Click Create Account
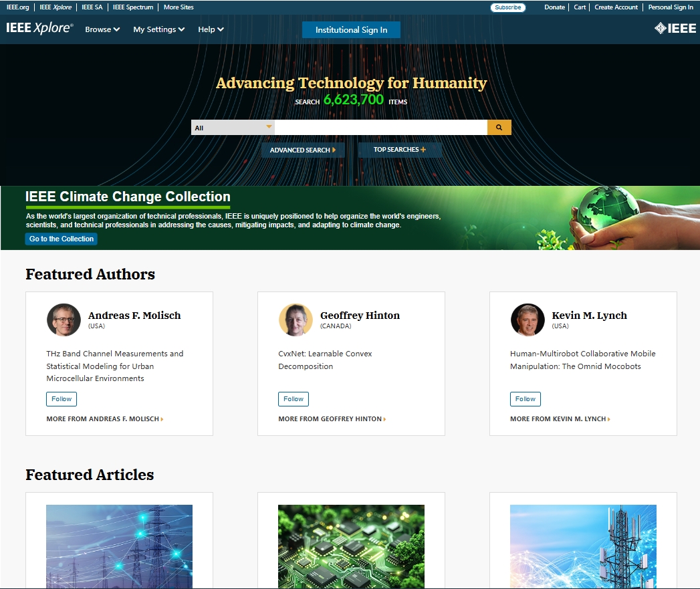Image resolution: width=700 pixels, height=589 pixels. (x=616, y=7)
